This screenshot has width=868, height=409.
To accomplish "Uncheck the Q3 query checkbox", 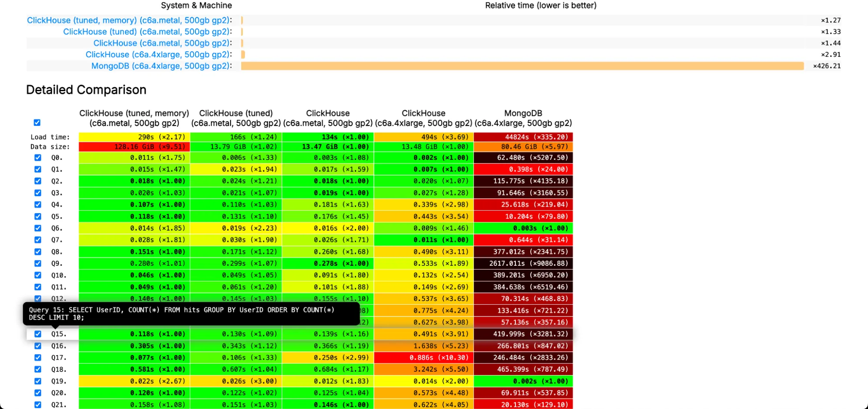I will 38,193.
